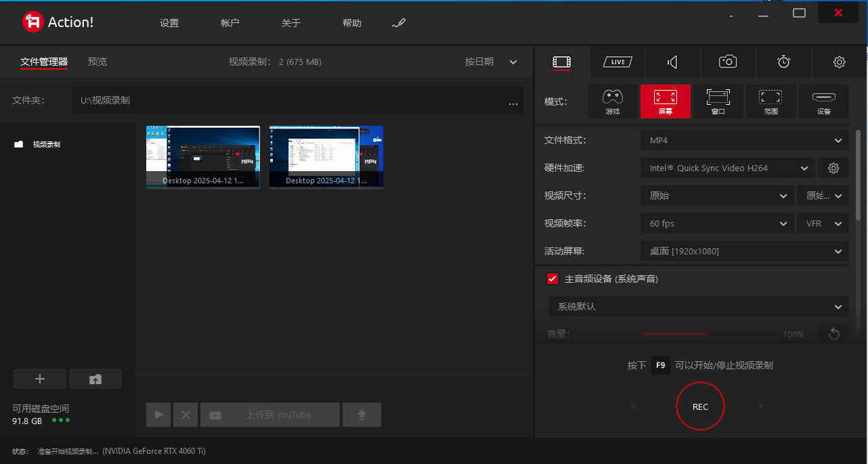The image size is (868, 464).
Task: Switch to the 文件管理器 tab
Action: click(44, 62)
